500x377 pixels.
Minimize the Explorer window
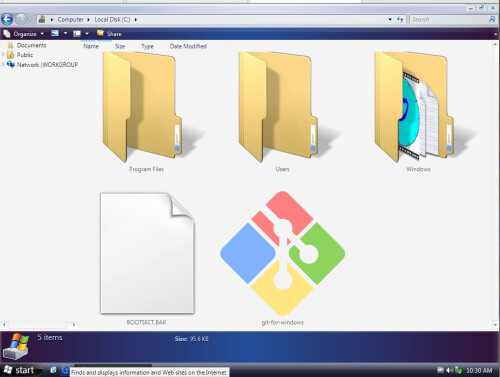471,8
